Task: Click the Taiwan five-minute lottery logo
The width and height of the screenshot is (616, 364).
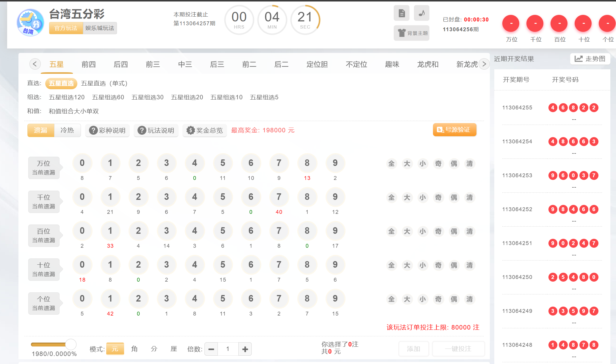Action: (x=30, y=23)
